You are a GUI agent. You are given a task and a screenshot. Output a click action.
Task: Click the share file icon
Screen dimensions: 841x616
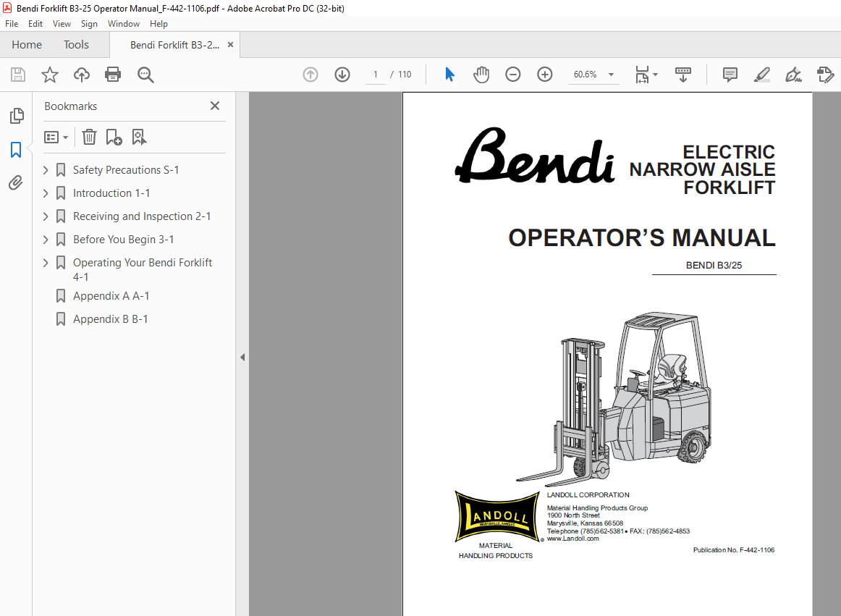[x=825, y=75]
